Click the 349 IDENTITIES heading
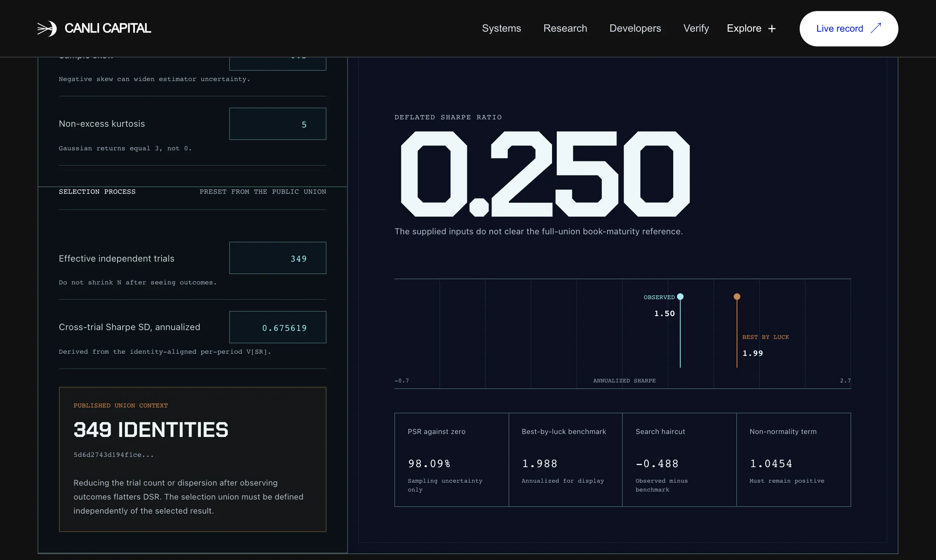Viewport: 936px width, 560px height. click(x=151, y=430)
